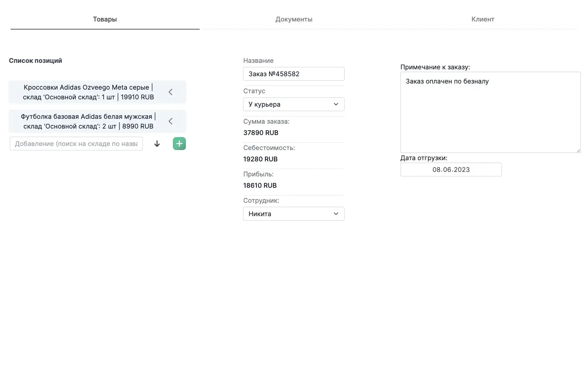The image size is (588, 367).
Task: Open the Статус dropdown showing У курьера
Action: pyautogui.click(x=293, y=104)
